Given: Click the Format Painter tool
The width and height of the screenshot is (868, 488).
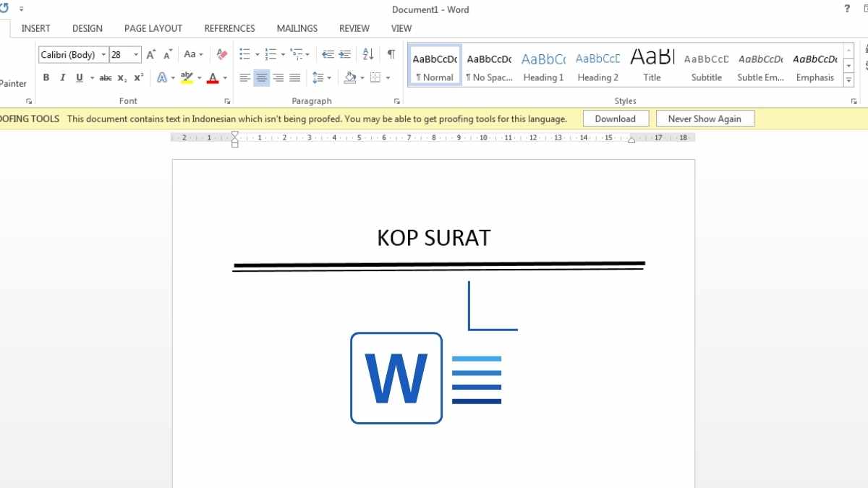Looking at the screenshot, I should (13, 83).
